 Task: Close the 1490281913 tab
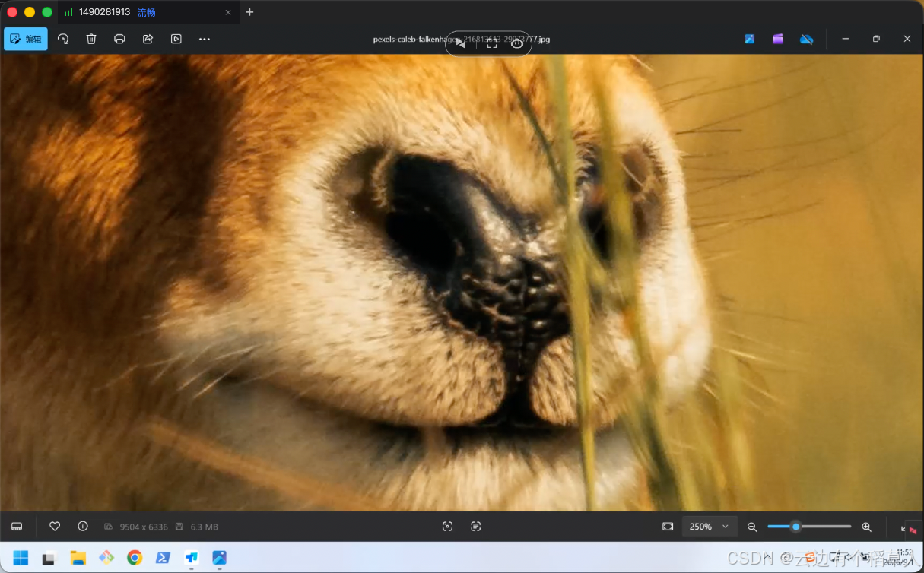(x=228, y=12)
